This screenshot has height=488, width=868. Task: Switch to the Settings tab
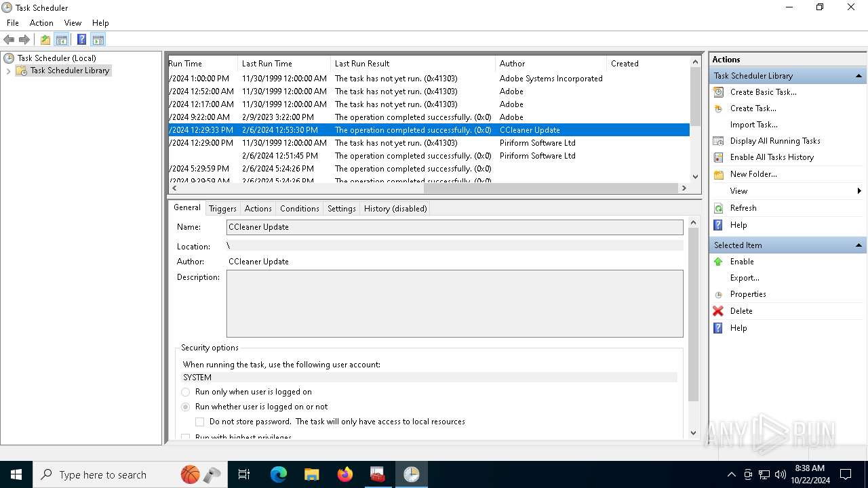tap(341, 209)
